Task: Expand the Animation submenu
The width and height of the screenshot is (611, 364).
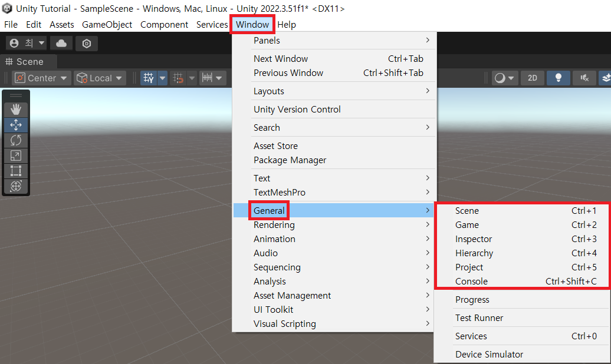Action: pyautogui.click(x=334, y=239)
